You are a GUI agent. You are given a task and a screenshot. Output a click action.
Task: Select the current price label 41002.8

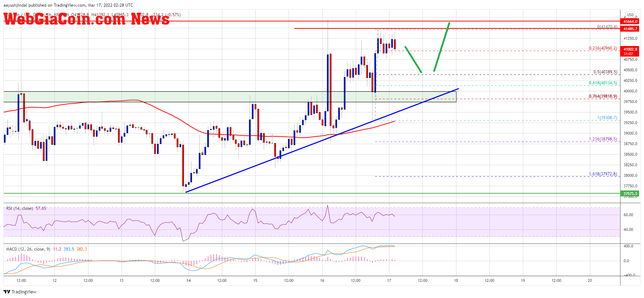[x=630, y=49]
